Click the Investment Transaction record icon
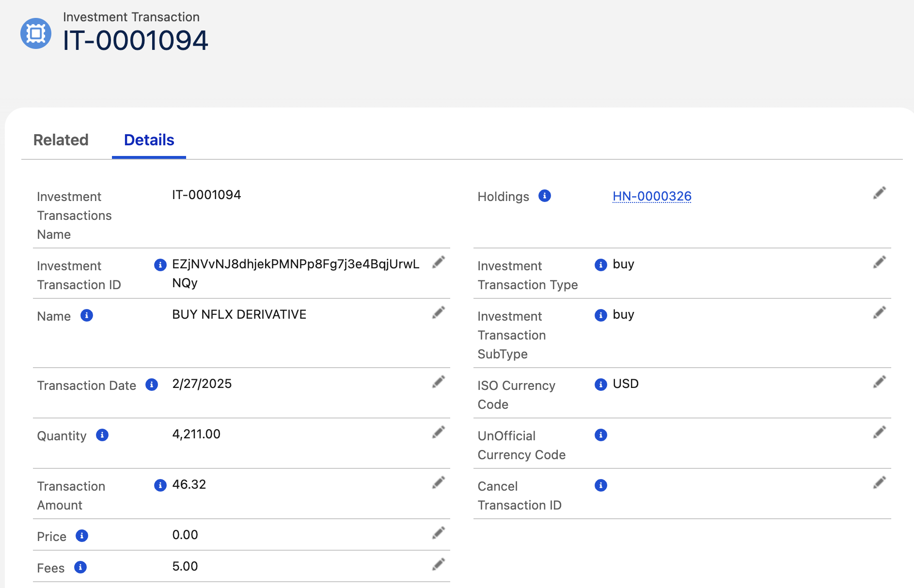Viewport: 914px width, 588px height. (36, 33)
